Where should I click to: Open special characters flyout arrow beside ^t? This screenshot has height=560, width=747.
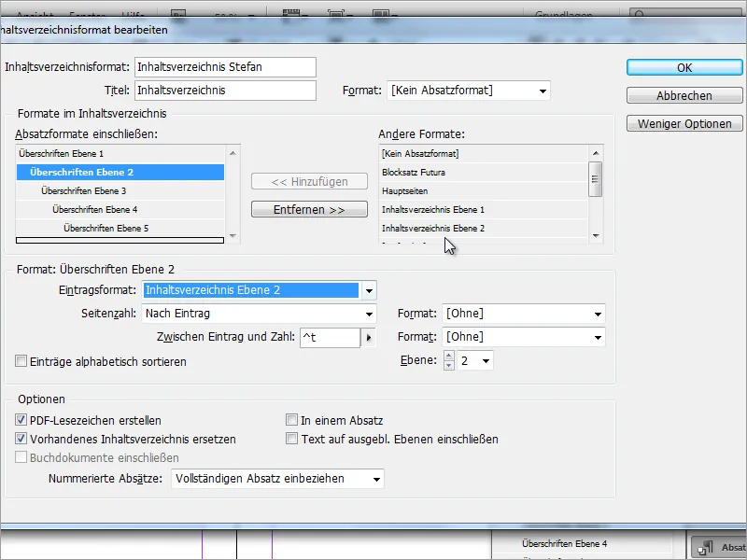(368, 338)
